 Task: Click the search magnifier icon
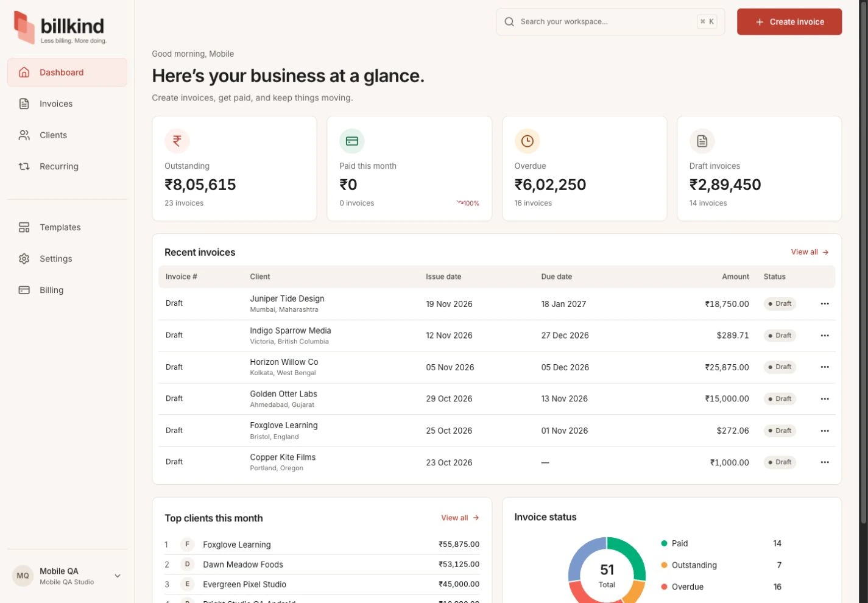[x=509, y=22]
